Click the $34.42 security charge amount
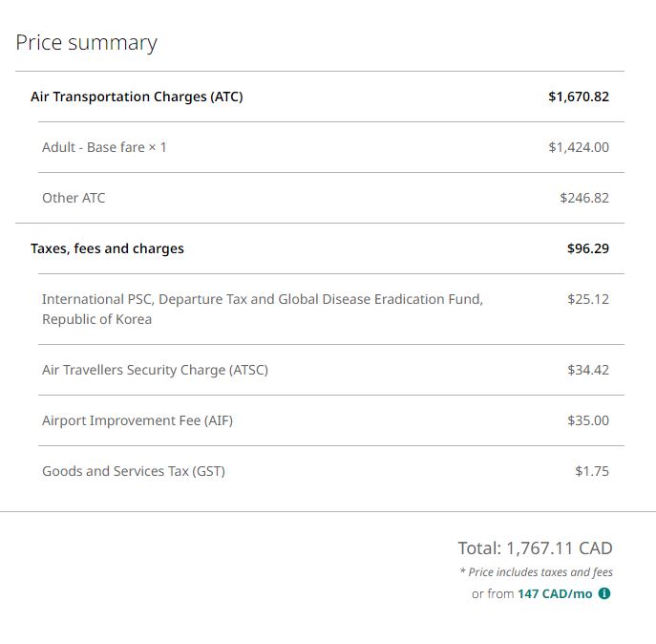 pos(587,370)
